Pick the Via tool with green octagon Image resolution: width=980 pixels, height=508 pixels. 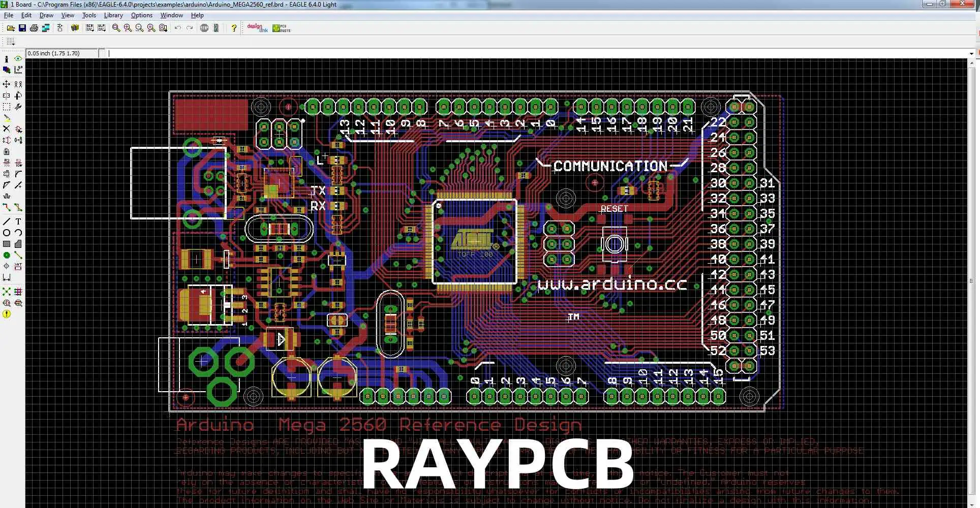pos(7,255)
